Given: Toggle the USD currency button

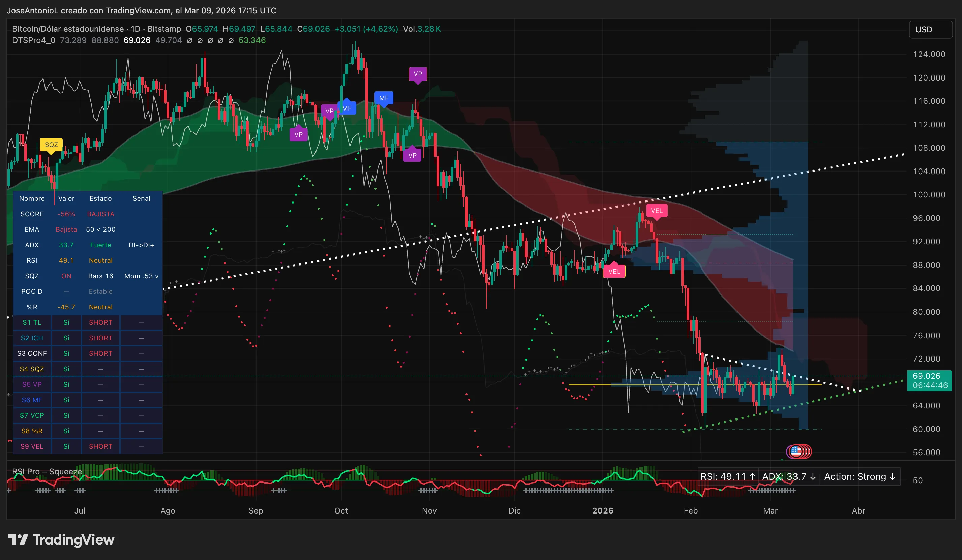Looking at the screenshot, I should pos(930,29).
